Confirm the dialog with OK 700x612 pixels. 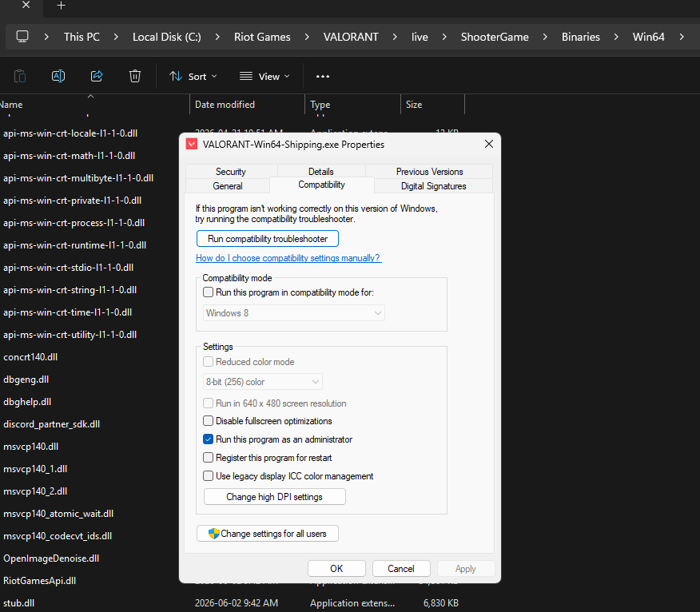(336, 568)
